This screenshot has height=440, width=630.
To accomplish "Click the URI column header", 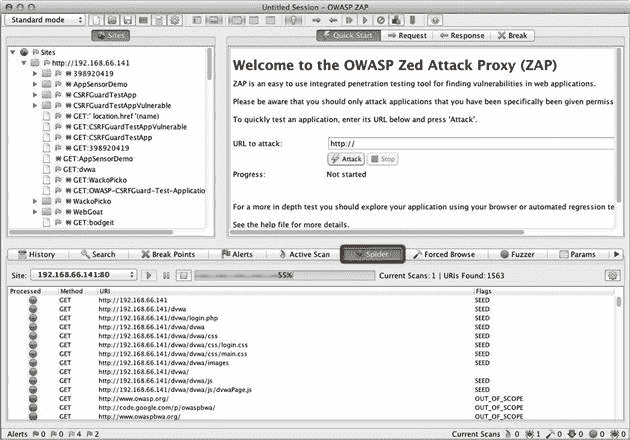I will (285, 291).
